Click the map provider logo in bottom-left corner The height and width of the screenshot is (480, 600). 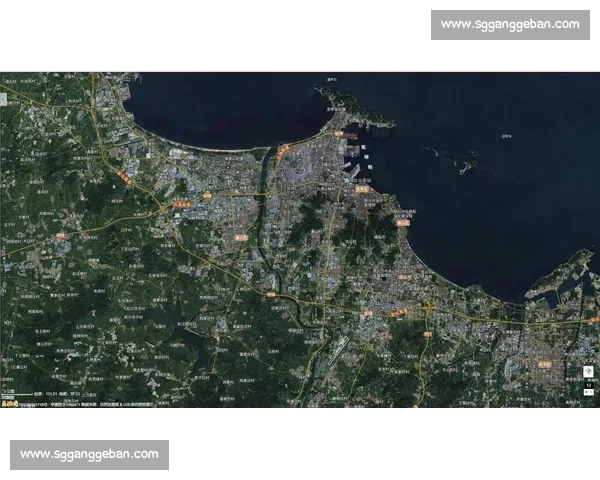tap(9, 403)
